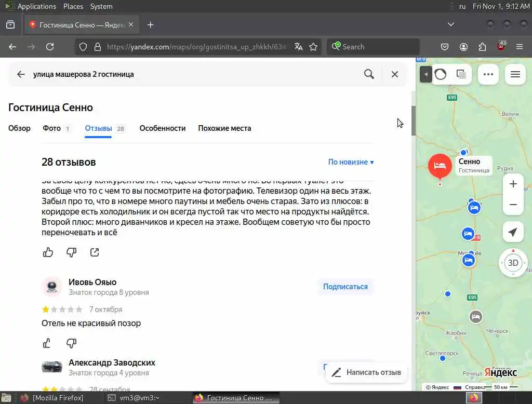Dislike the review about the toilet and TV

(71, 252)
